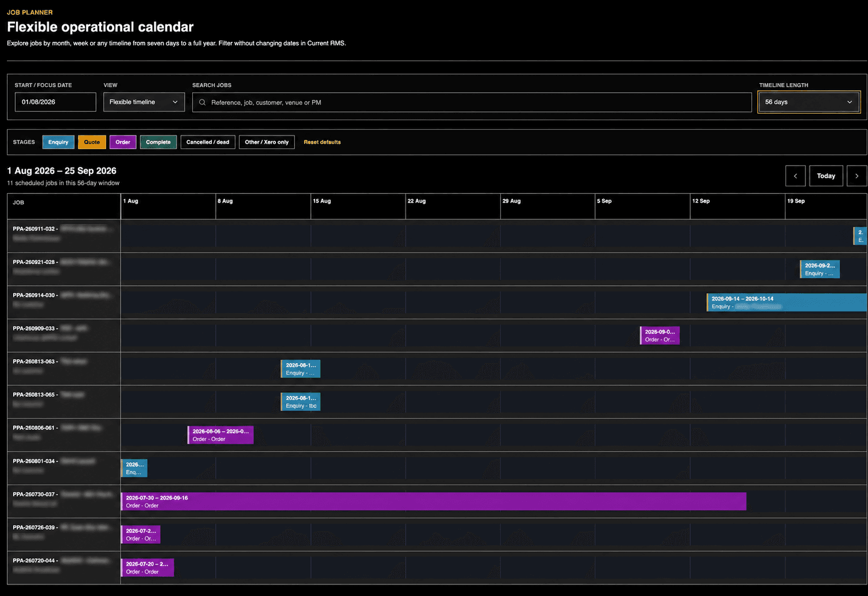The width and height of the screenshot is (868, 596).
Task: Open enquiry bar in PPA-260921-028 row
Action: (820, 269)
